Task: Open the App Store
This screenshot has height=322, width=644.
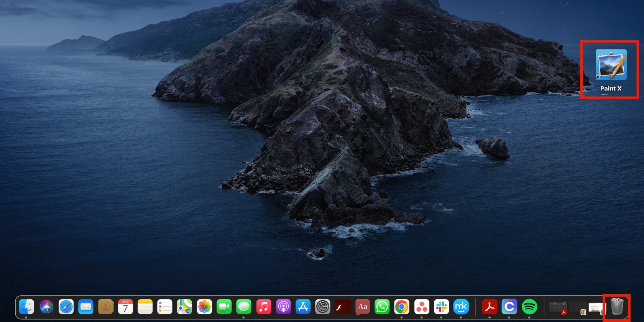Action: coord(303,307)
